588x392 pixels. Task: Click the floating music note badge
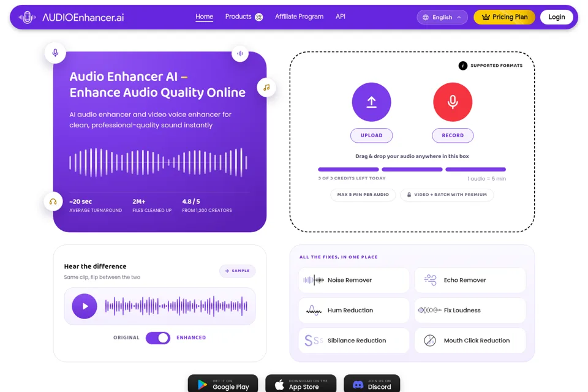tap(266, 88)
